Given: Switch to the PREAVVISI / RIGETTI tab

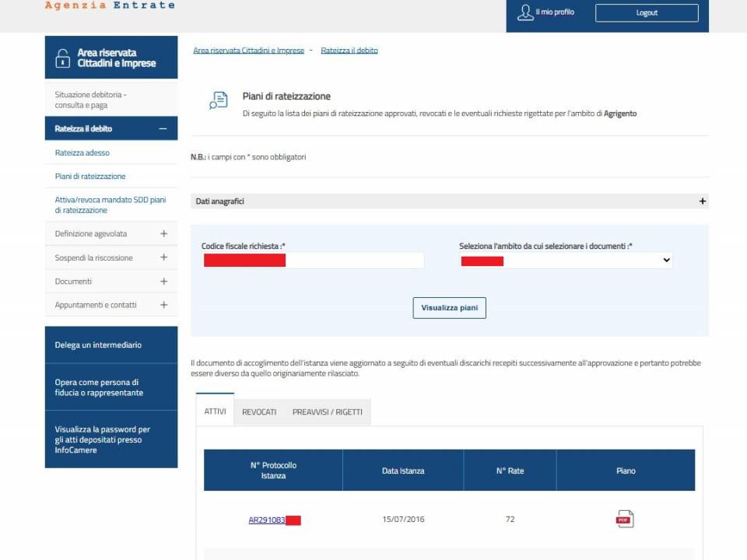Looking at the screenshot, I should (328, 412).
